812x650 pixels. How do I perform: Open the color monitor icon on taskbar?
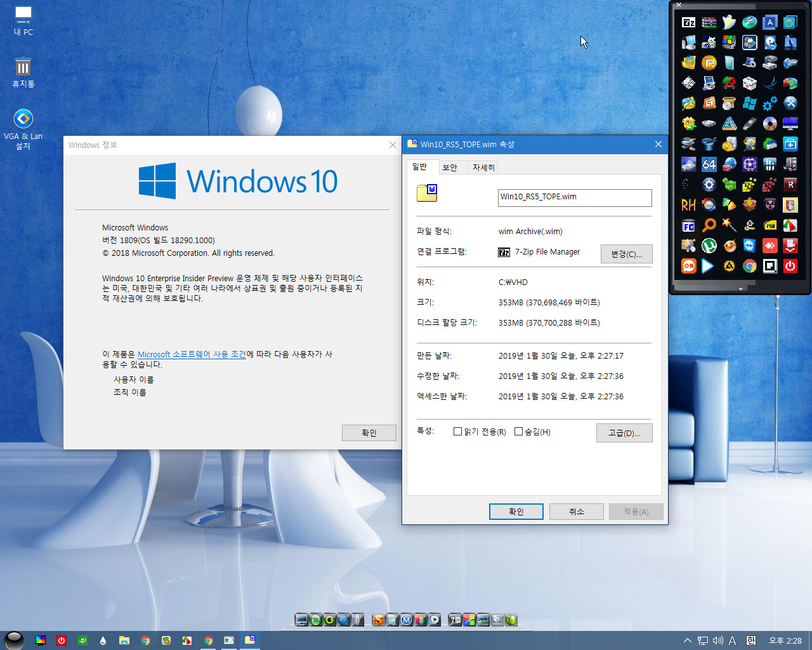pyautogui.click(x=41, y=640)
